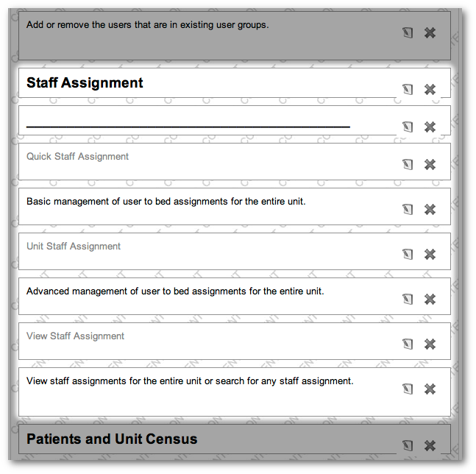Screen dimensions: 476x474
Task: Delete the Patients and Unit Census row
Action: tap(430, 445)
